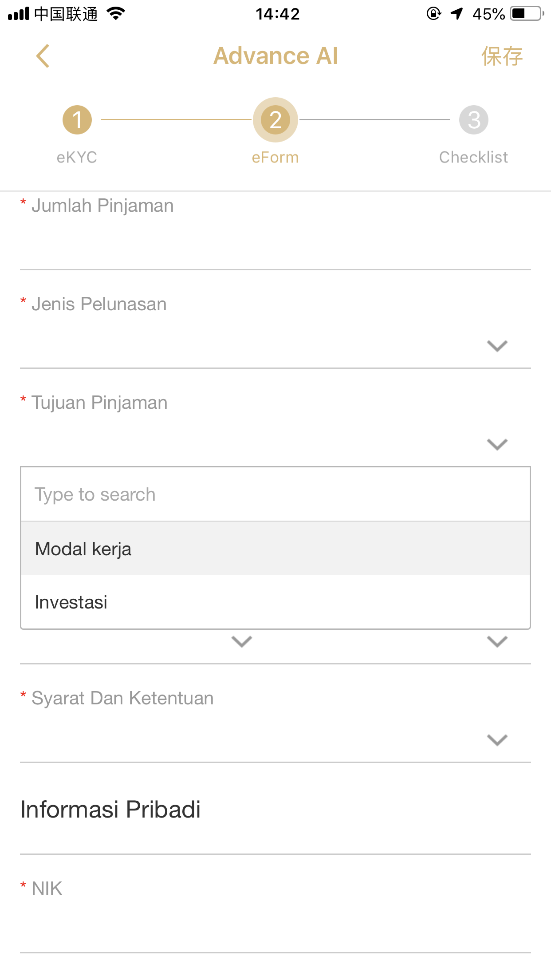Tap the NIK input field

pyautogui.click(x=275, y=928)
